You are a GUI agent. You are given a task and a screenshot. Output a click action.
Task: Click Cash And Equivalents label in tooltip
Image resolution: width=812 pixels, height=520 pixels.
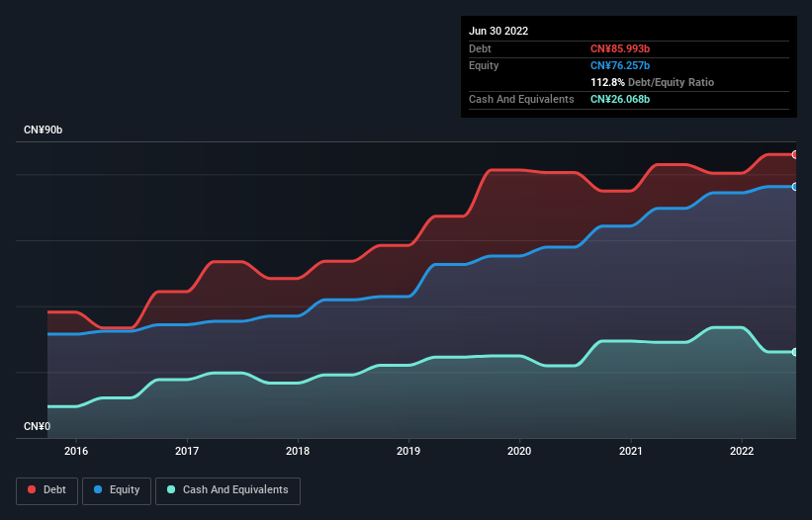tap(521, 99)
